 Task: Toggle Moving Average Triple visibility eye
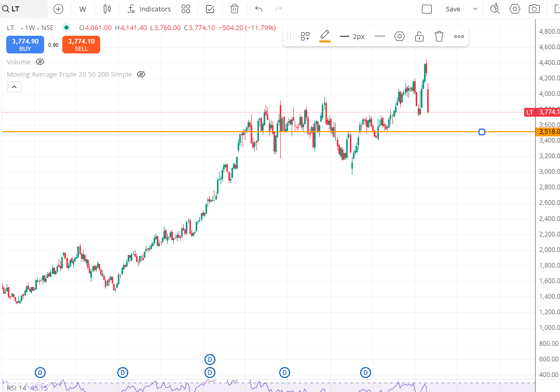[x=141, y=74]
